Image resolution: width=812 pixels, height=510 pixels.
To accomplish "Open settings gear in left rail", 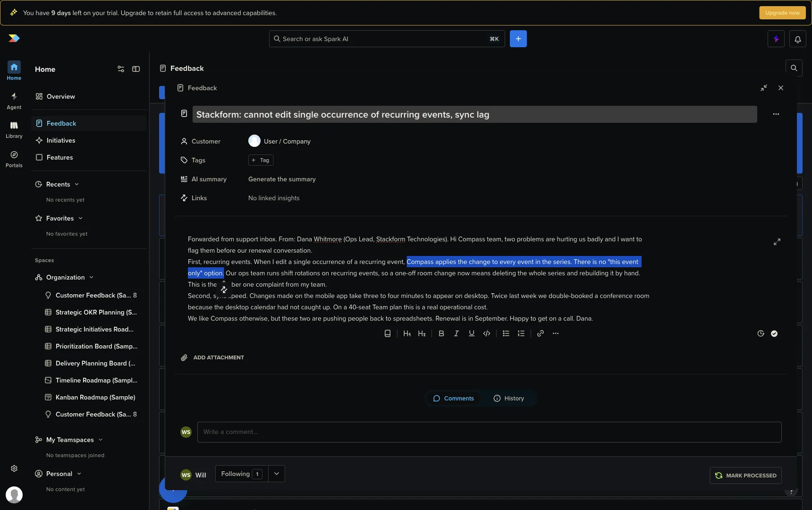I will (x=14, y=468).
